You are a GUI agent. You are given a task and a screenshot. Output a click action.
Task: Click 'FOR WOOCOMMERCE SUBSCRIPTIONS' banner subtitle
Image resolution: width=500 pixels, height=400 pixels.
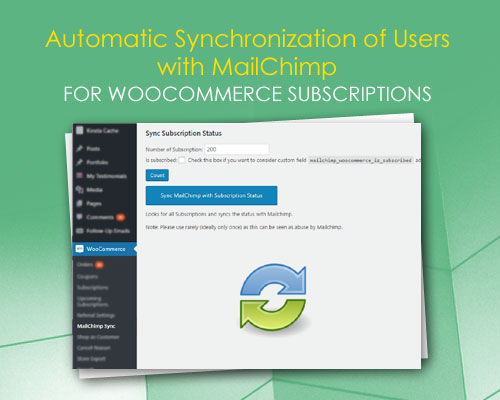[x=247, y=94]
